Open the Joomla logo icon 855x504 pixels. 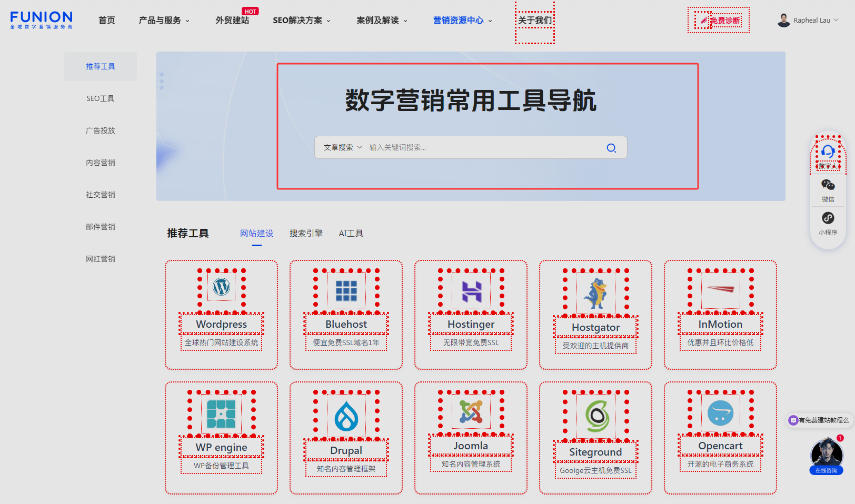click(471, 412)
